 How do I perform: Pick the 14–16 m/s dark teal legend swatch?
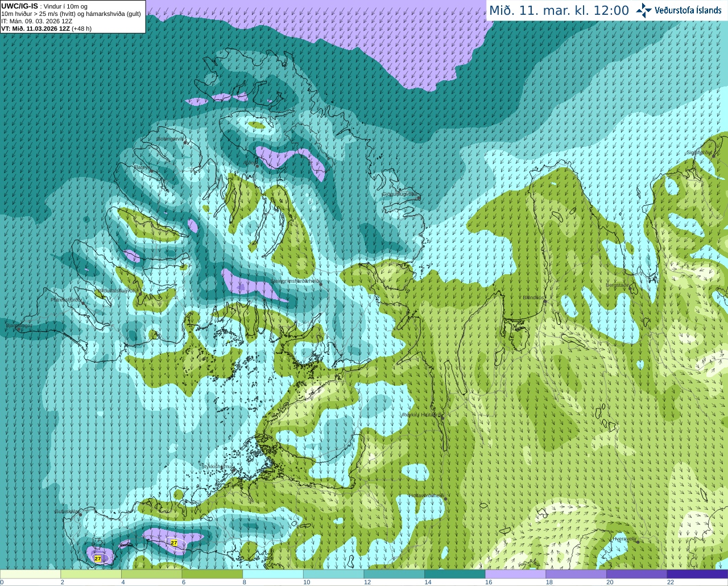(454, 574)
